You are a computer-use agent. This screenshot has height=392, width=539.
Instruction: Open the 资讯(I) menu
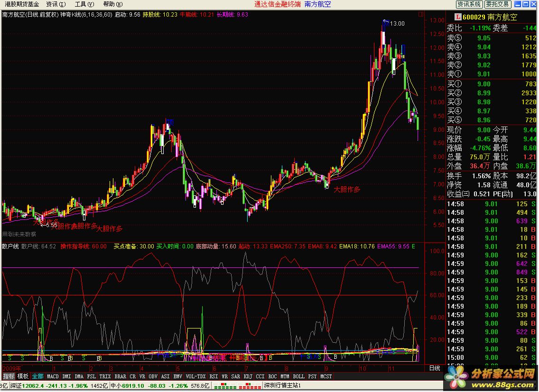pos(56,4)
